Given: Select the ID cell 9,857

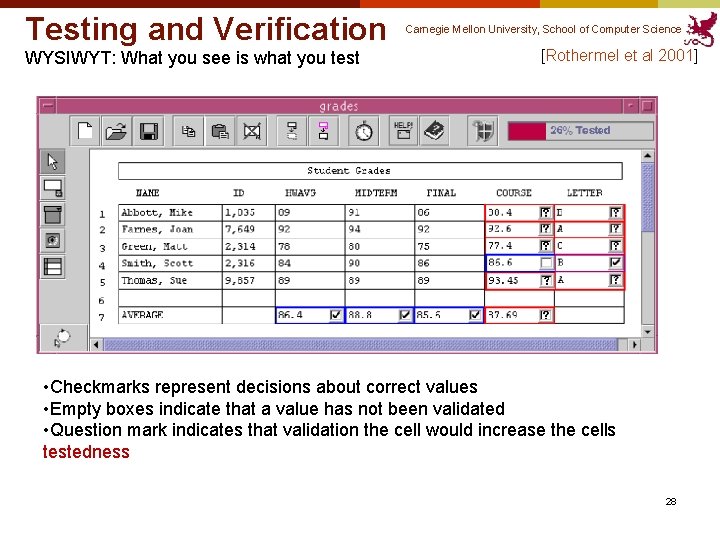Looking at the screenshot, I should click(248, 281).
